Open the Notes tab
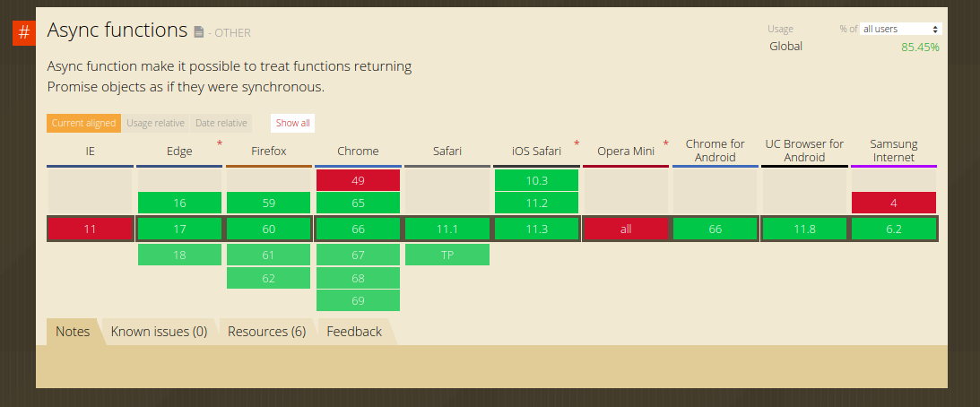This screenshot has height=407, width=980. [73, 332]
